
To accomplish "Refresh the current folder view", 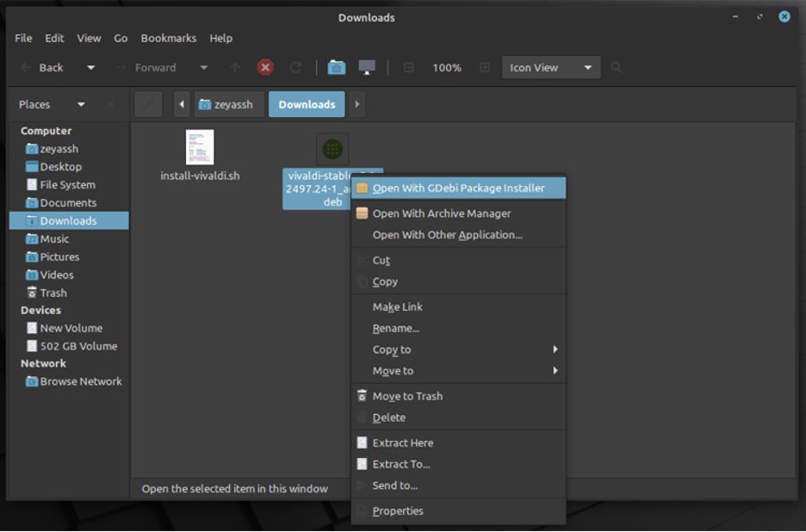I will (294, 67).
